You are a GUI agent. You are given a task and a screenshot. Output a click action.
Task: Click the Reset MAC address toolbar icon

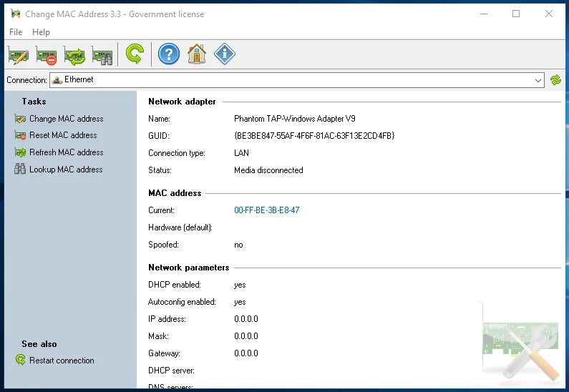46,55
